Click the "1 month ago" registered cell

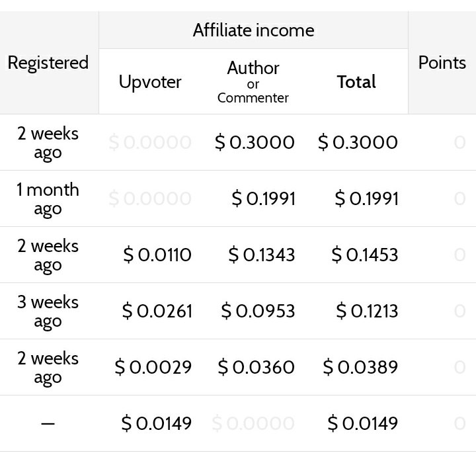coord(48,198)
